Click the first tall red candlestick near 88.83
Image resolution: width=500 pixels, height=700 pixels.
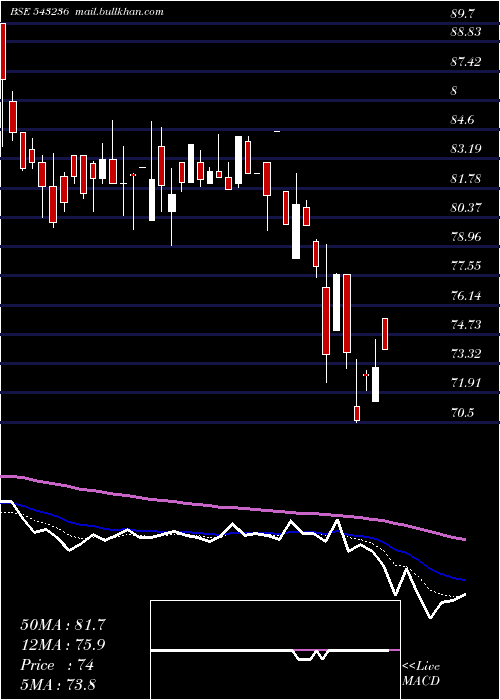[x=3, y=51]
